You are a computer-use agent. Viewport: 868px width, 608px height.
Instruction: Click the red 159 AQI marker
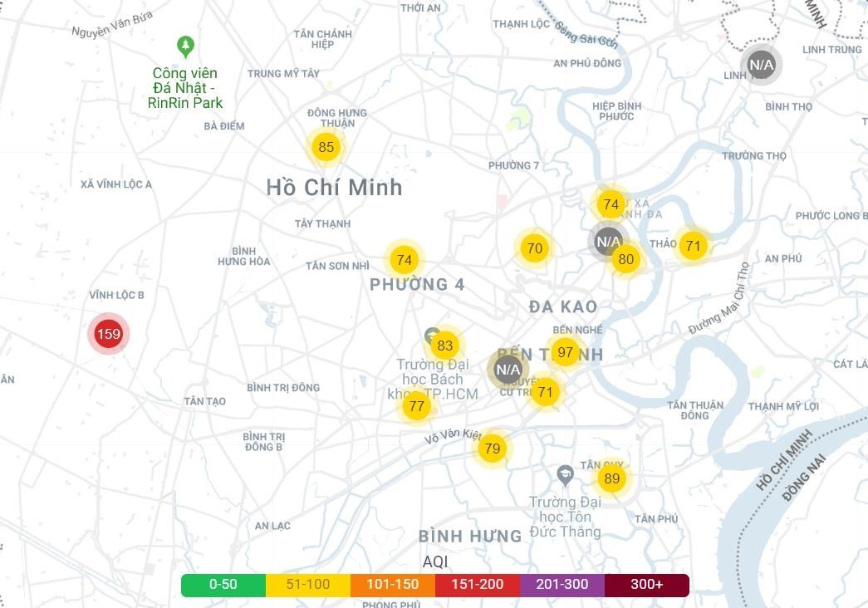coord(108,335)
